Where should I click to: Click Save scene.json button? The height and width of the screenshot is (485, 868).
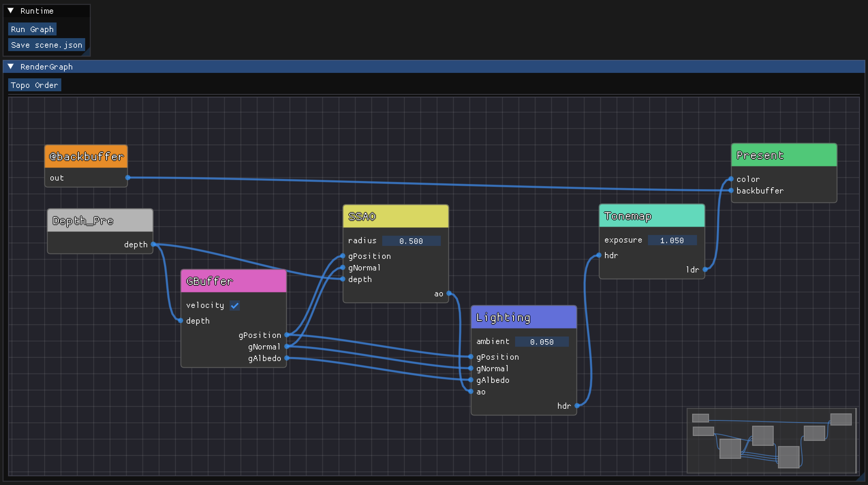47,45
